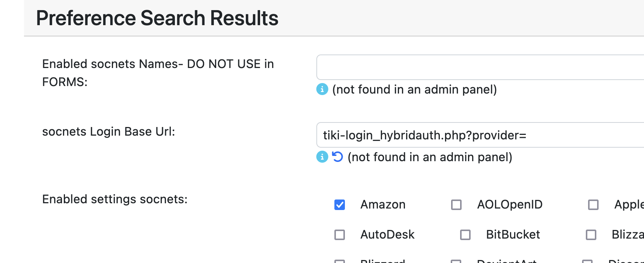Click the info icon below Enabled socnets Names field

pos(322,89)
